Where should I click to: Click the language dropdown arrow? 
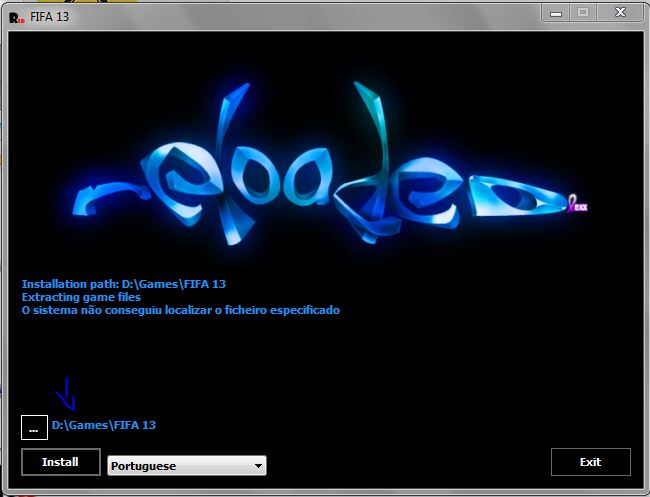click(x=259, y=466)
